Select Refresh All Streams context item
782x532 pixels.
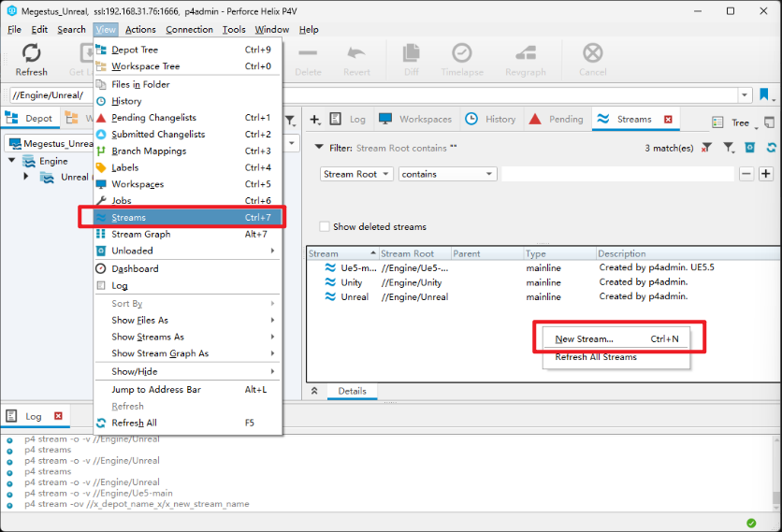[616, 357]
